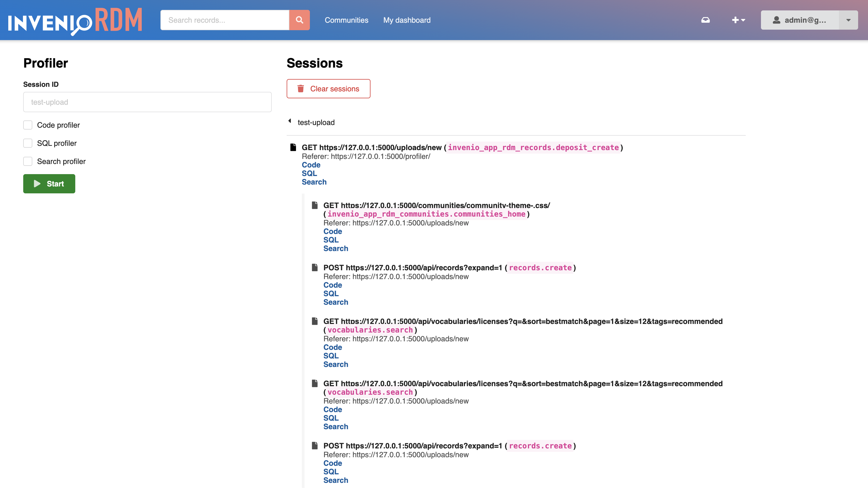Open the admin user menu arrow
The width and height of the screenshot is (868, 493).
tap(848, 20)
